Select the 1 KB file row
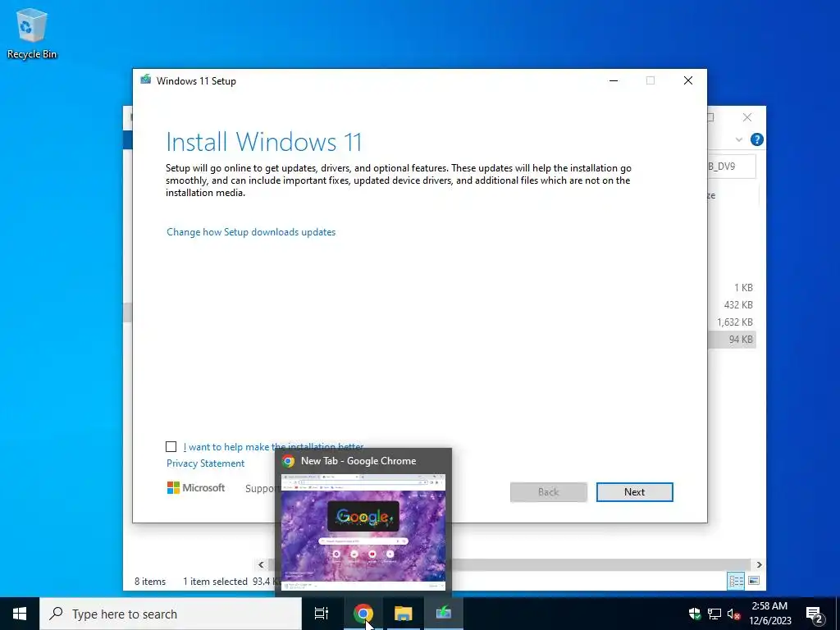840x630 pixels. click(x=732, y=288)
